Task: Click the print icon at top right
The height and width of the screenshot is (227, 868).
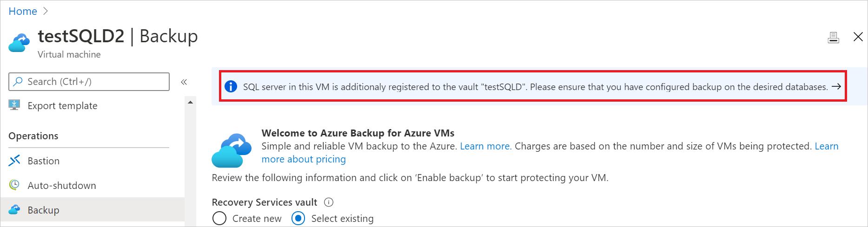Action: coord(833,38)
